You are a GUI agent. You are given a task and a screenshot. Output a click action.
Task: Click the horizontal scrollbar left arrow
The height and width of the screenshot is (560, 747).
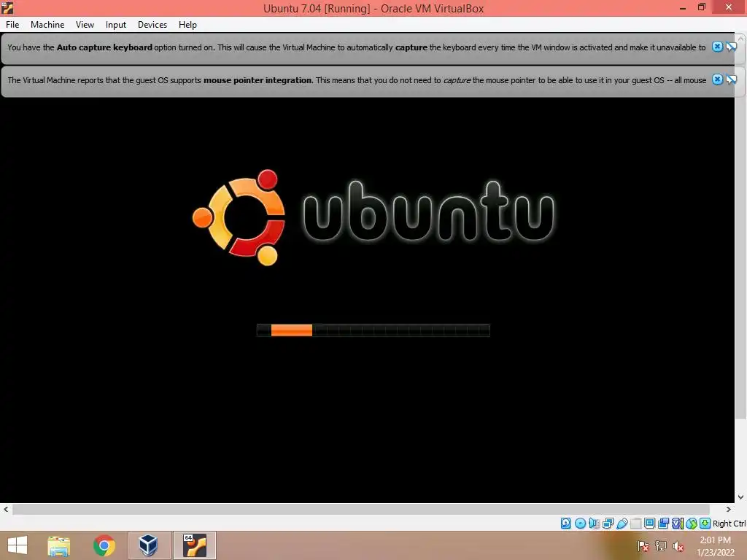coord(6,509)
